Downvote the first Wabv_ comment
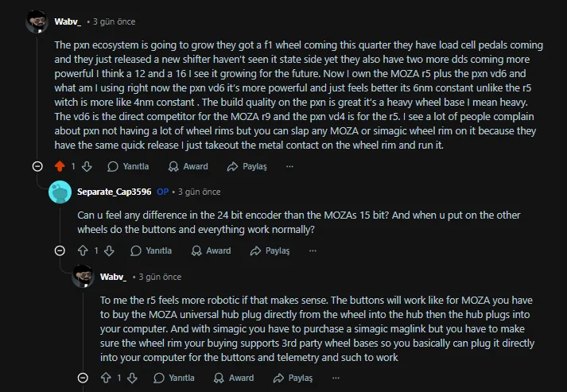567x392 pixels. [87, 166]
